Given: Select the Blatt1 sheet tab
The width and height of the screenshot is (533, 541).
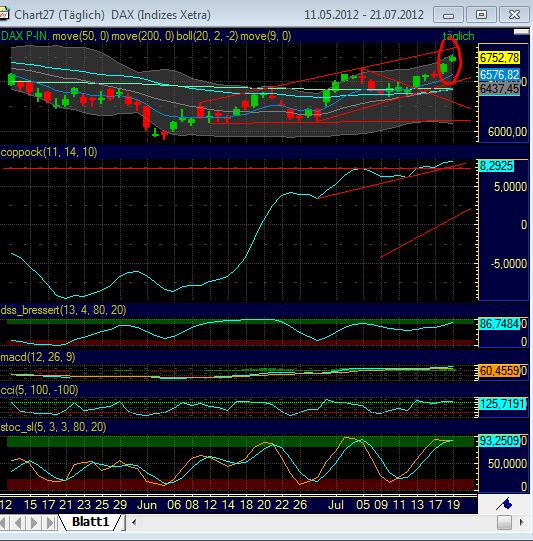Looking at the screenshot, I should (x=90, y=522).
